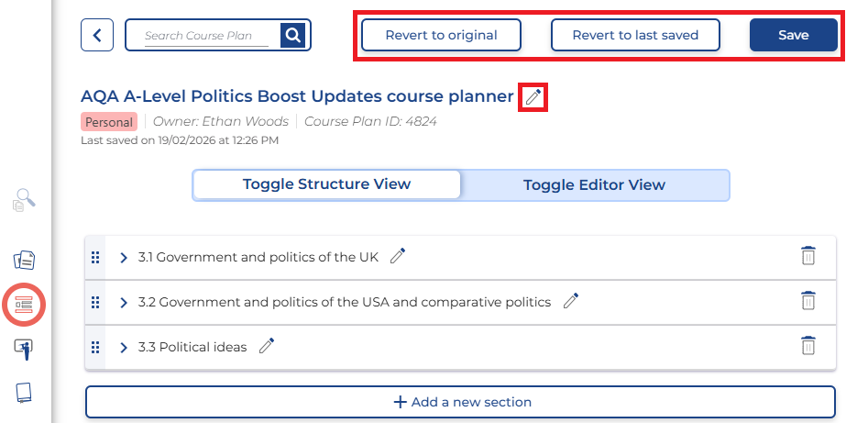Edit the 3.1 Government and politics of the UK name
868x423 pixels.
tap(398, 257)
